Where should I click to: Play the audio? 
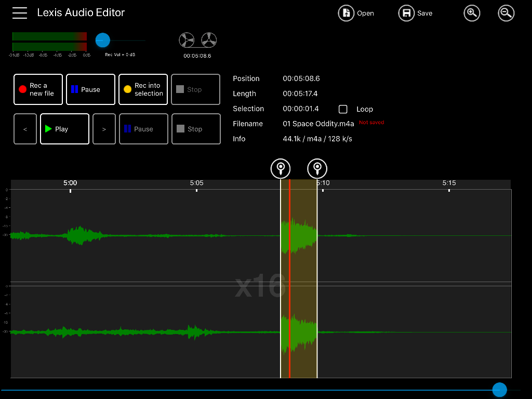pos(64,129)
